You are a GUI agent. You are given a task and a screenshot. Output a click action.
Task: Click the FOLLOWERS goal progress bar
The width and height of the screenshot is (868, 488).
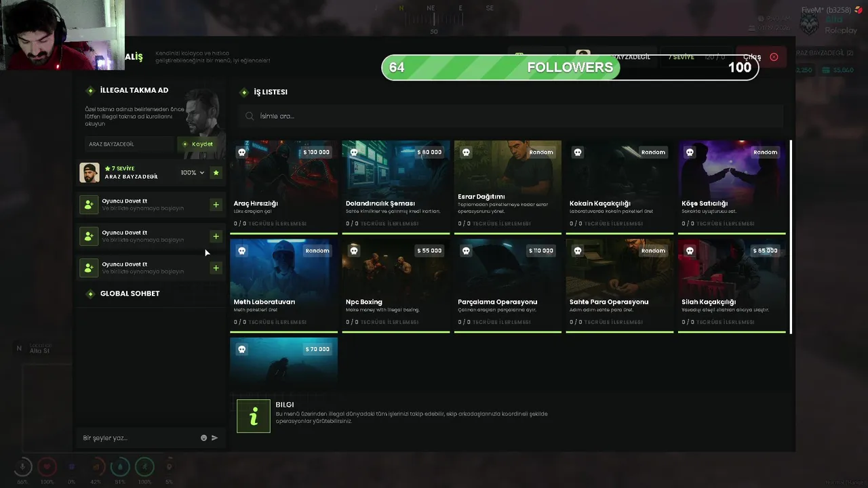tap(570, 67)
